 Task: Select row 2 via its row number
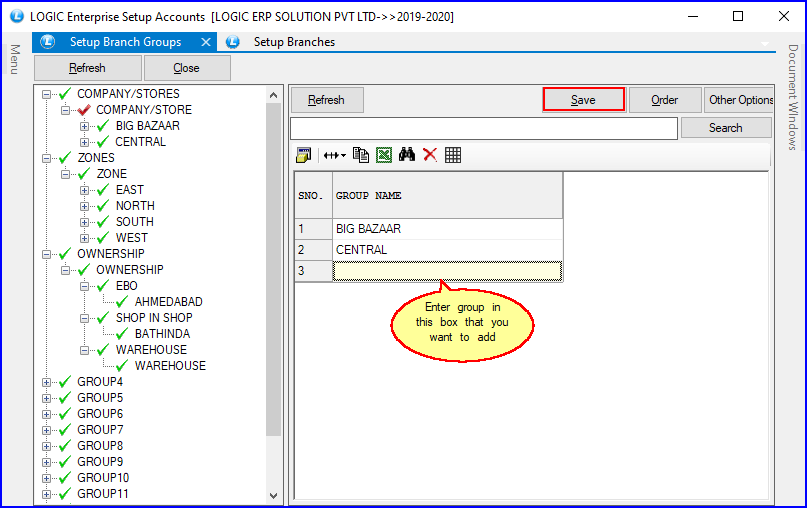(x=313, y=250)
